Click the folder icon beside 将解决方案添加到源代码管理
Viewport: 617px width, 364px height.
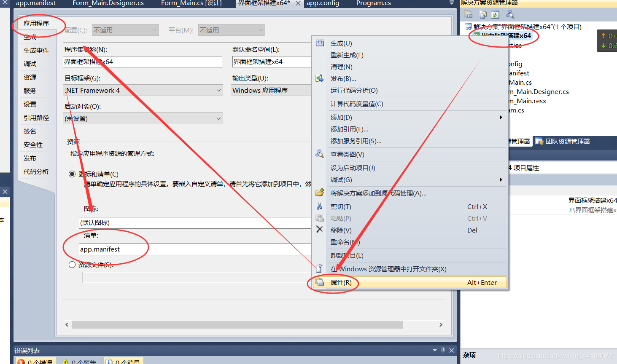[x=320, y=193]
